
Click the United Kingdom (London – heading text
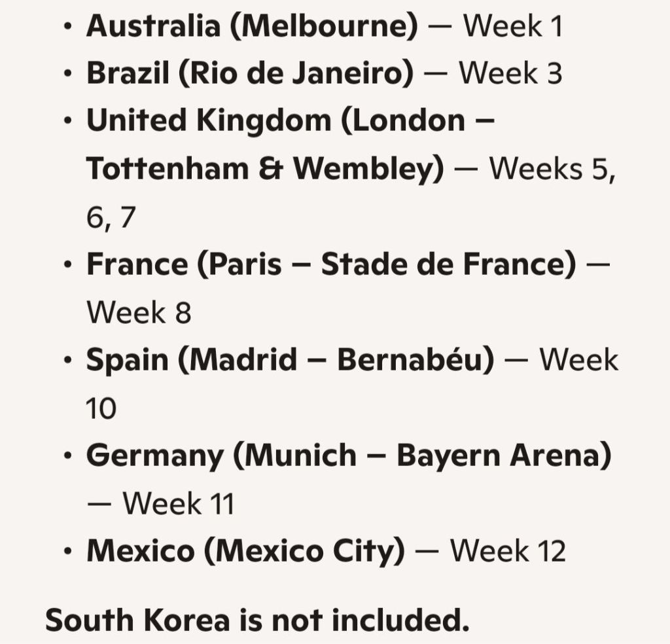pos(291,120)
